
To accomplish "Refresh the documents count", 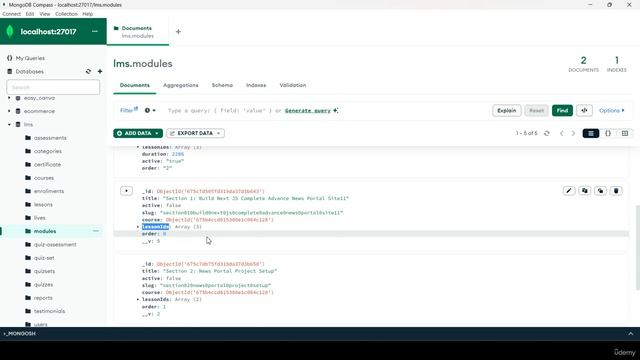I will pyautogui.click(x=547, y=133).
